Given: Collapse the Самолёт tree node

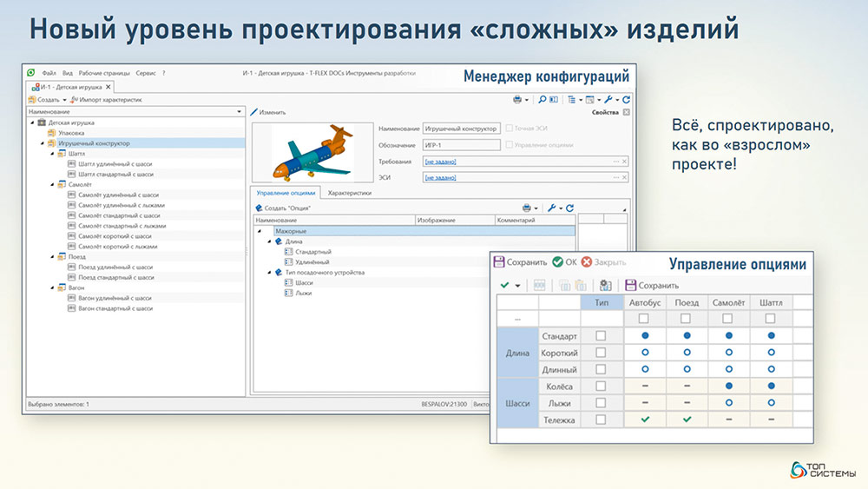Looking at the screenshot, I should pyautogui.click(x=53, y=184).
